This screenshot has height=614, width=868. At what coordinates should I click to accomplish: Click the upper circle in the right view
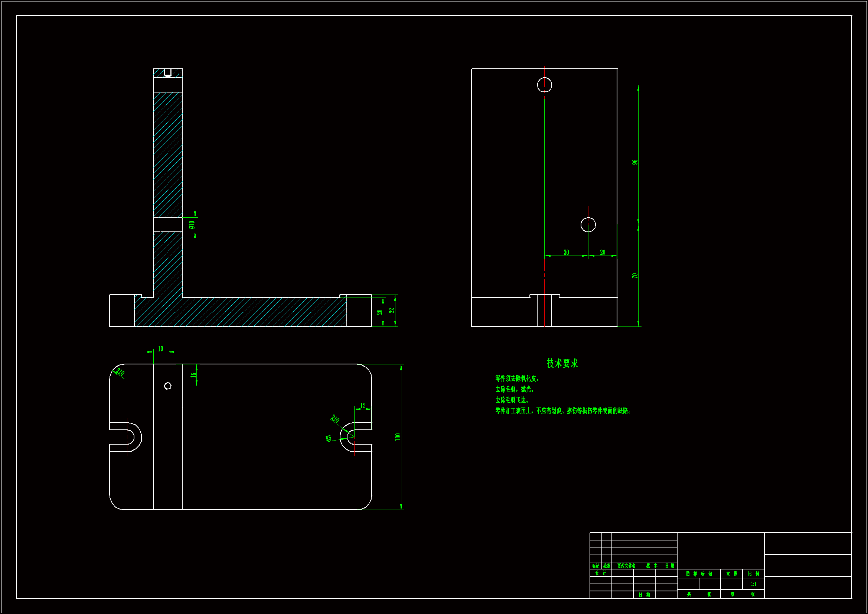point(544,85)
